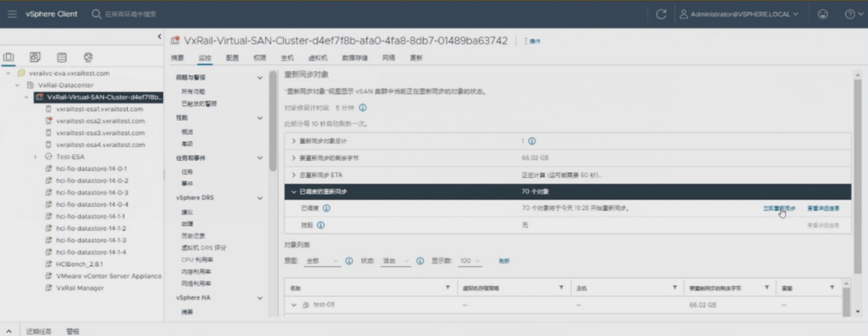868x336 pixels.
Task: Filter the 虚拟机存储策略 column funnel icon
Action: 561,288
